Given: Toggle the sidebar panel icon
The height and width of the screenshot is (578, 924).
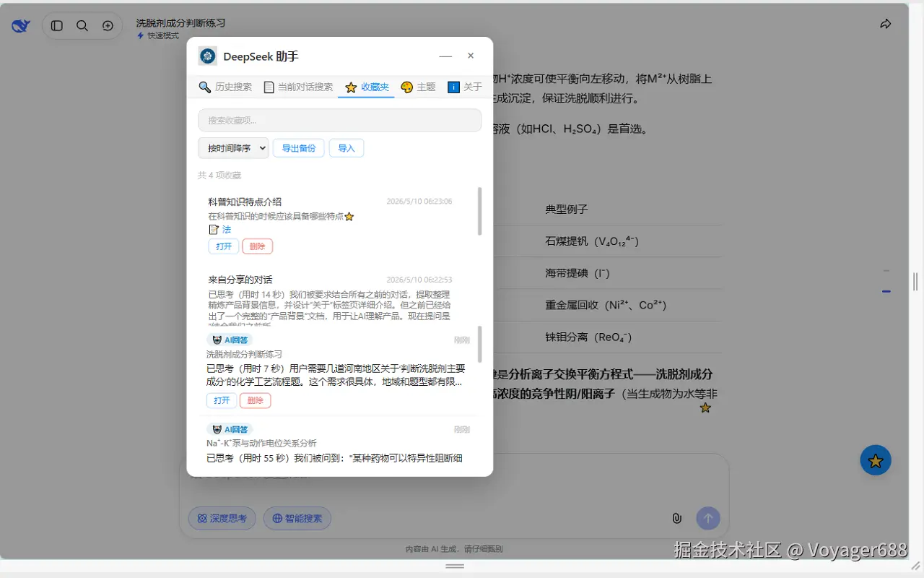Looking at the screenshot, I should click(x=57, y=25).
